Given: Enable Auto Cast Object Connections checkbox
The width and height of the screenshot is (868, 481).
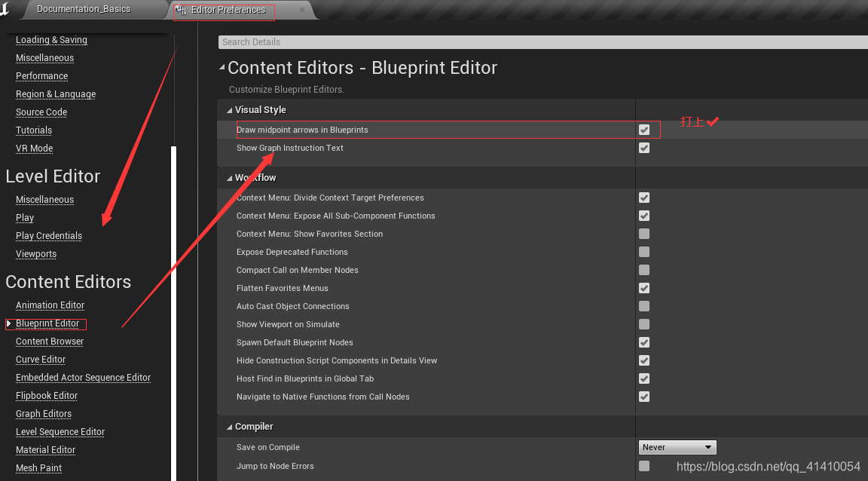Looking at the screenshot, I should point(643,306).
